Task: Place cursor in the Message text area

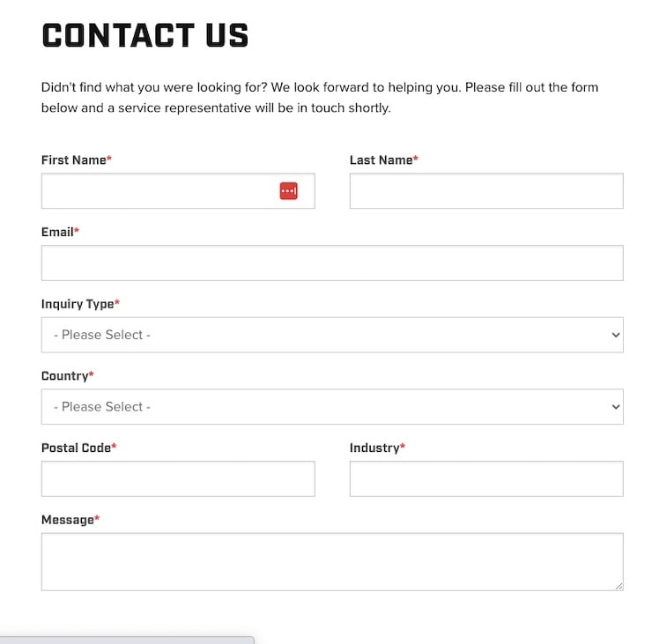Action: click(332, 561)
